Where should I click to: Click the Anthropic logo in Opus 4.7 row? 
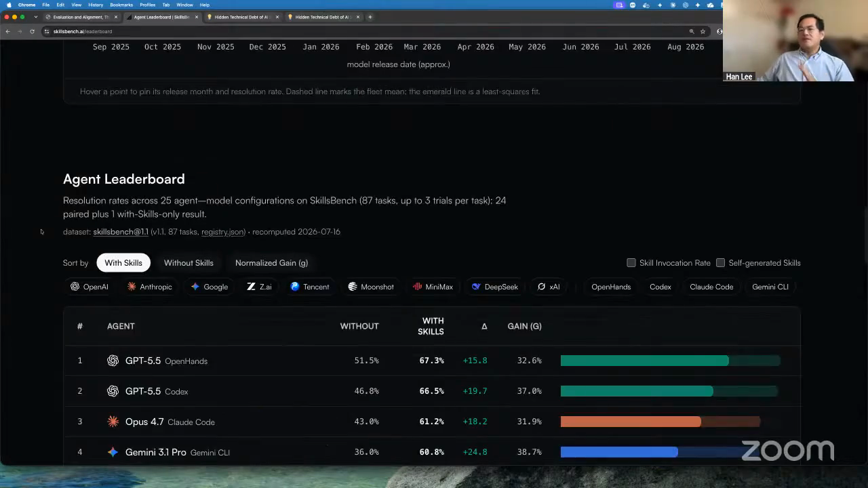click(113, 422)
